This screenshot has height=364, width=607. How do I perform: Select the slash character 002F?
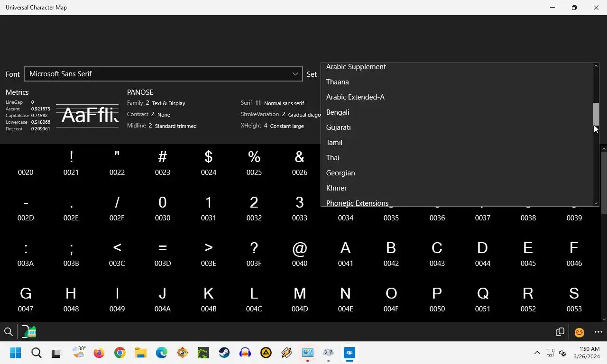click(117, 208)
